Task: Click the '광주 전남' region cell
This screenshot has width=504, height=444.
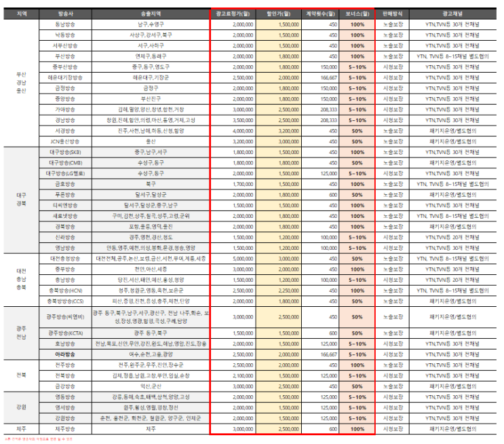Action: [22, 333]
